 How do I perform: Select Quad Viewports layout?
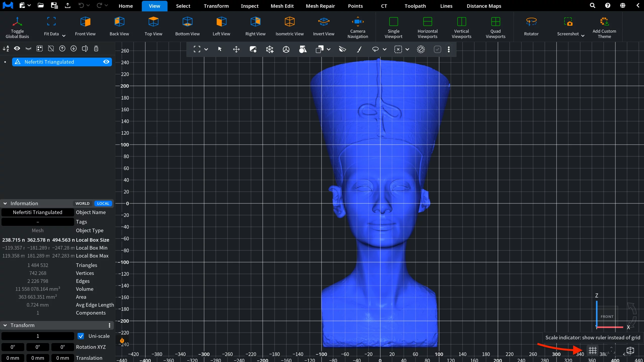pos(495,27)
